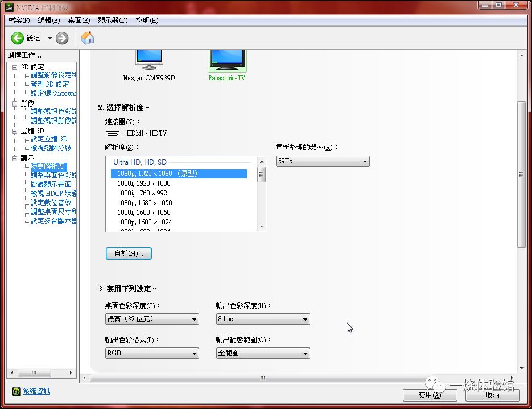Click main panel horizontal scroll left arrow

[x=85, y=378]
